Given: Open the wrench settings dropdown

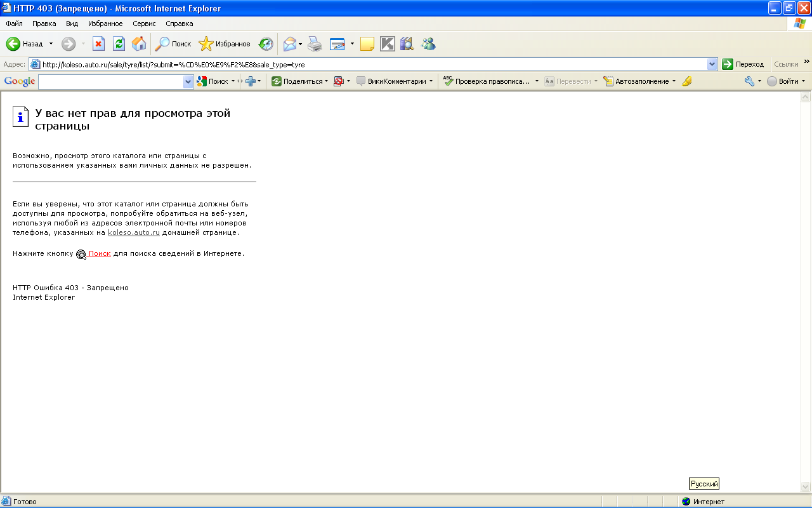Looking at the screenshot, I should tap(752, 81).
